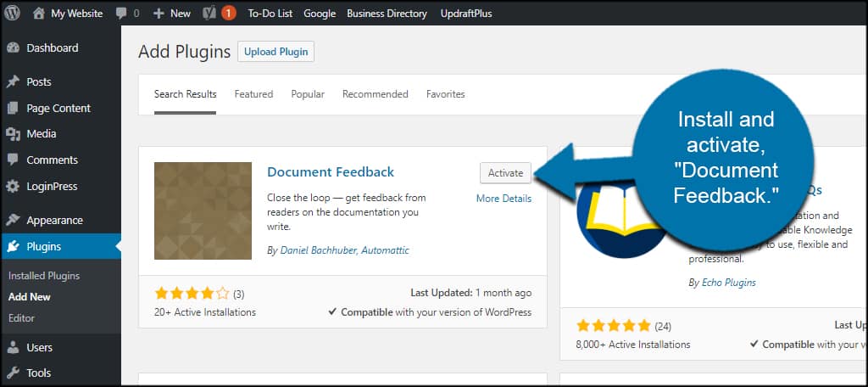Click the Plugins plug icon

pyautogui.click(x=14, y=247)
